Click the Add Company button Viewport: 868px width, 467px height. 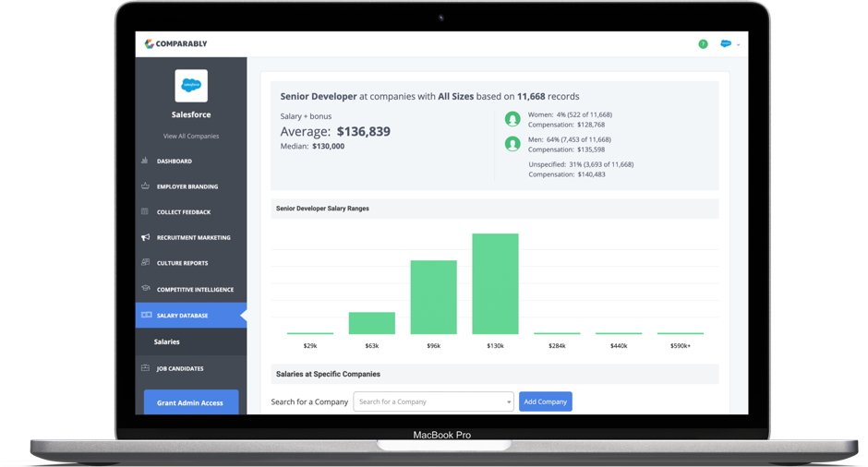click(545, 401)
